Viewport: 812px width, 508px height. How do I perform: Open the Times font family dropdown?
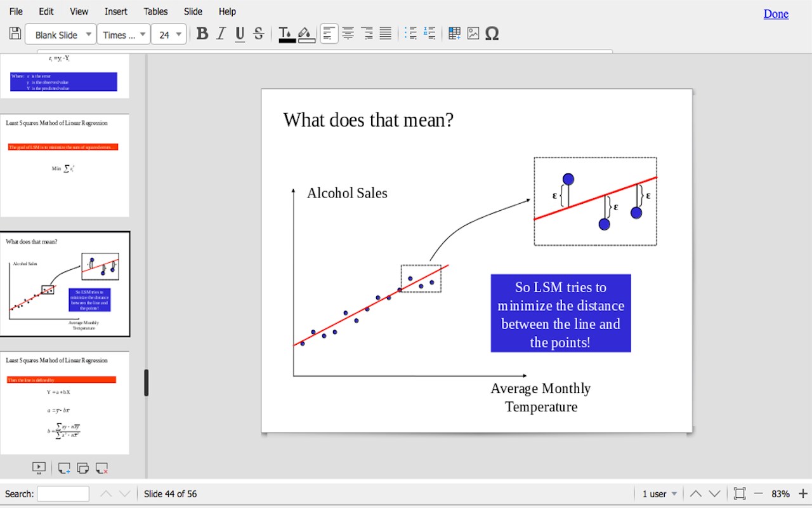(x=124, y=34)
